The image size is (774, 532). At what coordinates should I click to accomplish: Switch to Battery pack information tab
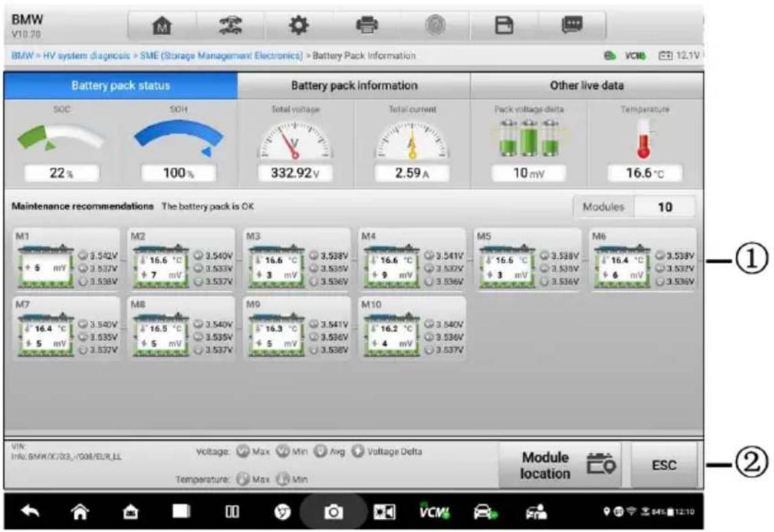pyautogui.click(x=354, y=86)
